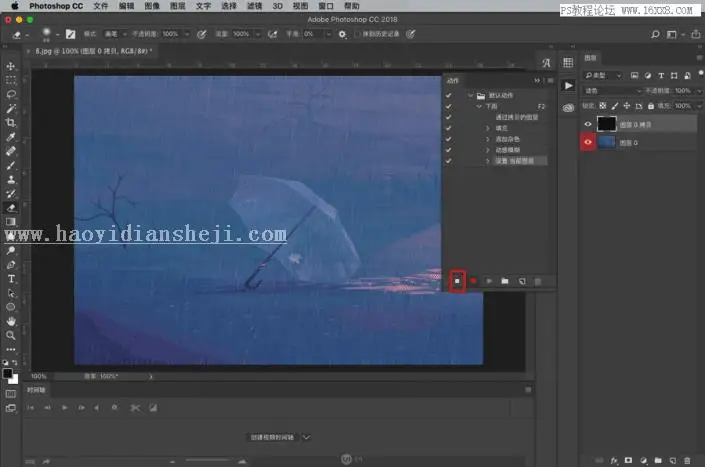Click the foreground color swatch
705x467 pixels.
[x=8, y=374]
